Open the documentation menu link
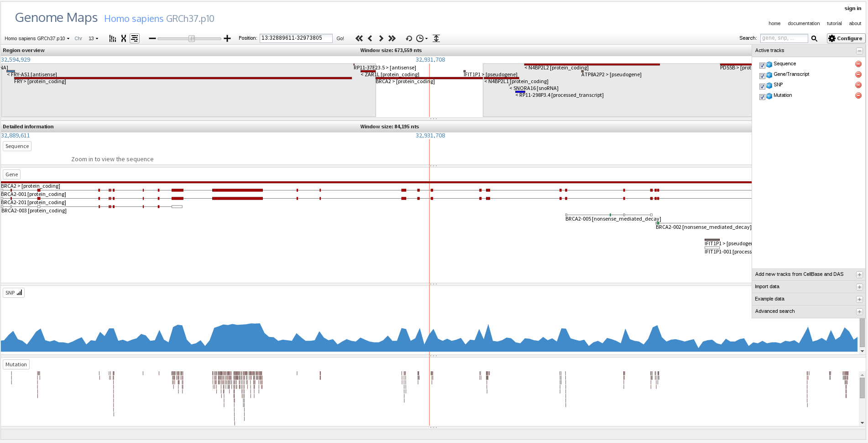 (803, 23)
